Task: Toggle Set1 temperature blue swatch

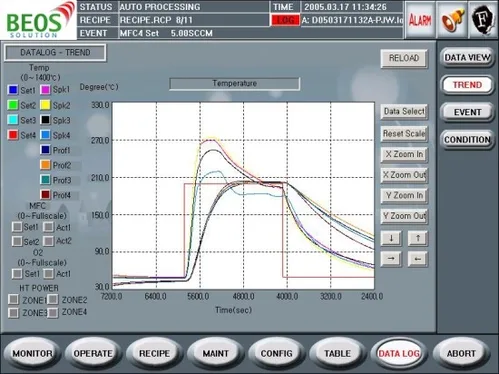Action: click(x=13, y=90)
